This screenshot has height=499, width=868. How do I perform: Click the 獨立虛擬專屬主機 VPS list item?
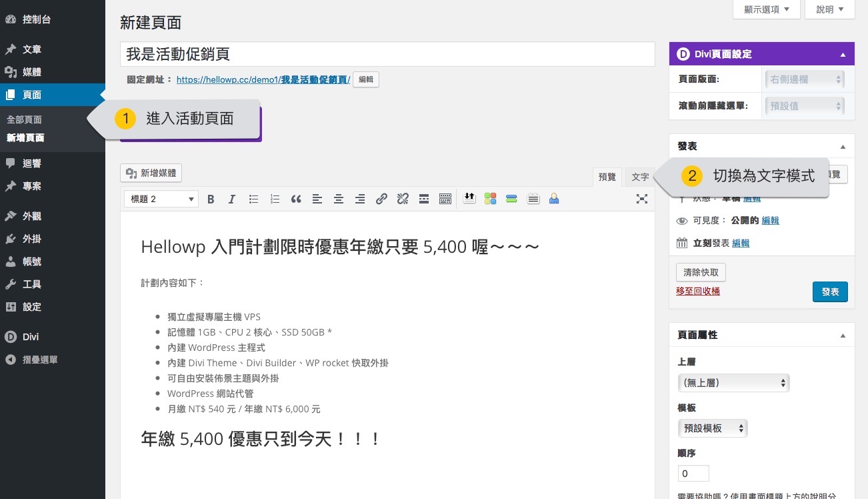coord(214,317)
